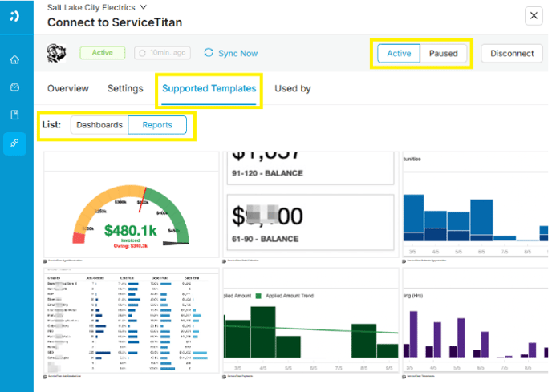Click the caption icon under the balance template
552x392 pixels.
click(x=225, y=261)
